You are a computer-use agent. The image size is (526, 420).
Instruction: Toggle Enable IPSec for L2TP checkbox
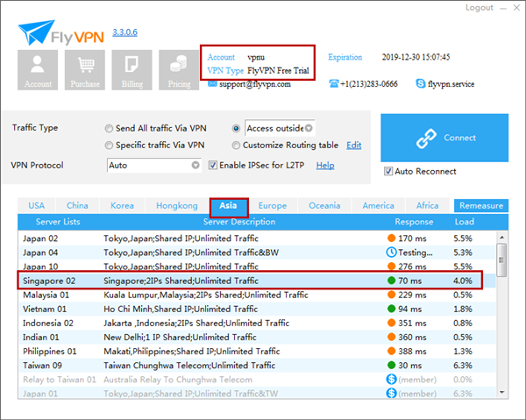213,165
